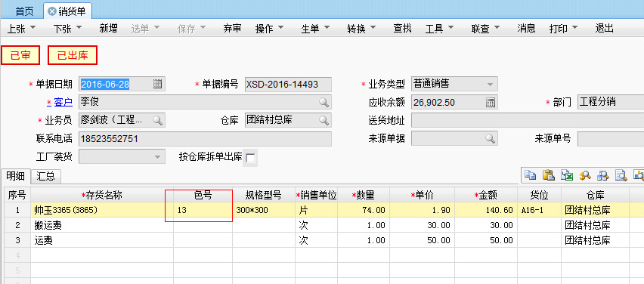644x284 pixels.
Task: Click the paste clipboard icon in the detail toolbar
Action: click(549, 175)
